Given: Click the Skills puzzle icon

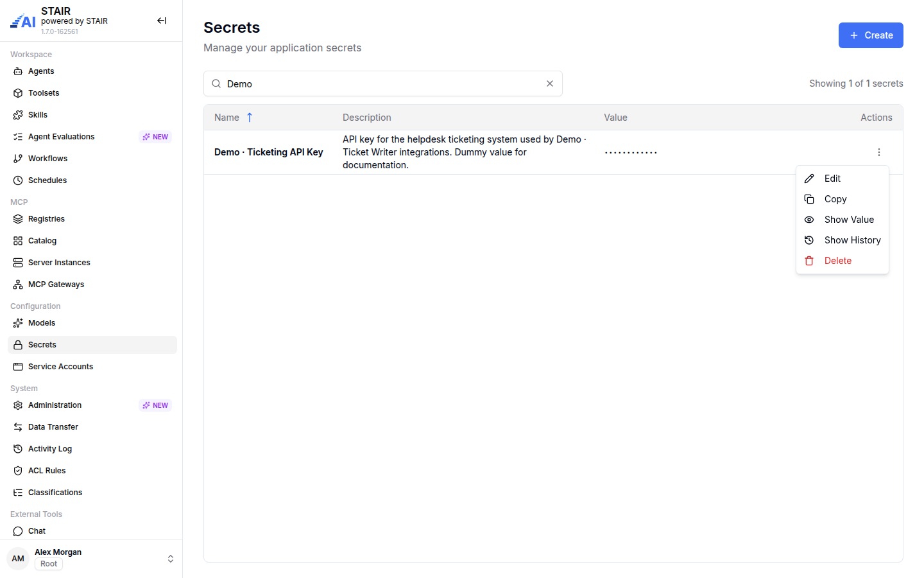Looking at the screenshot, I should [x=18, y=115].
